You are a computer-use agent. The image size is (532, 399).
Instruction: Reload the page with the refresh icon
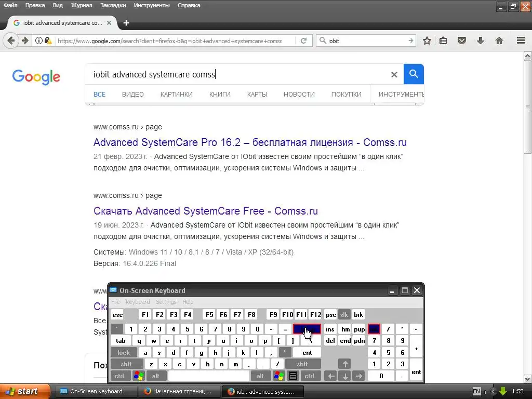pyautogui.click(x=303, y=41)
